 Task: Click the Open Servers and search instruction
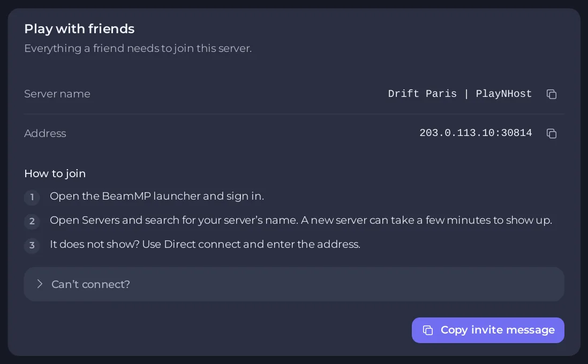[x=301, y=220]
